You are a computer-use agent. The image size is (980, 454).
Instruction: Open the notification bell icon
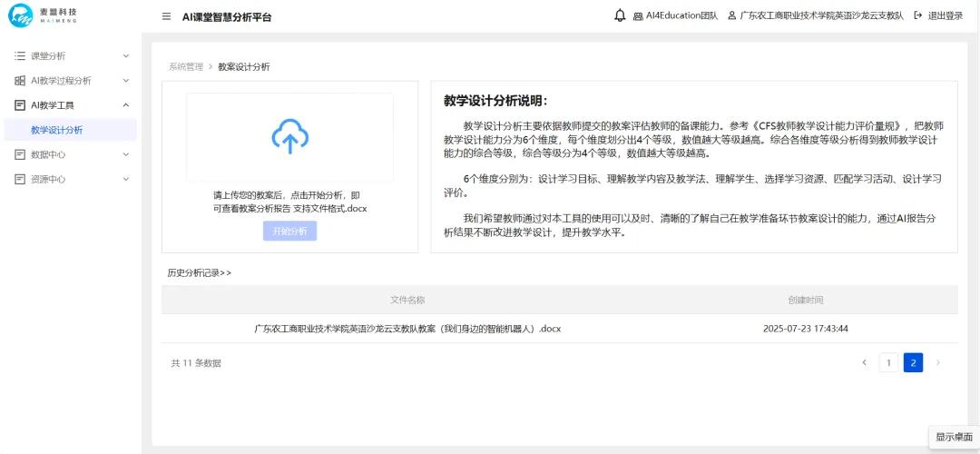620,15
